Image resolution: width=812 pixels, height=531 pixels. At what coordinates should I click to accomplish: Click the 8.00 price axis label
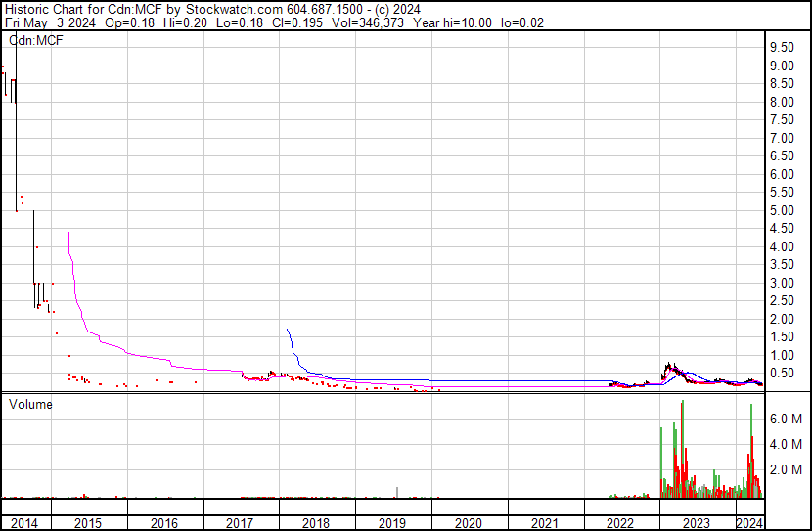(782, 102)
